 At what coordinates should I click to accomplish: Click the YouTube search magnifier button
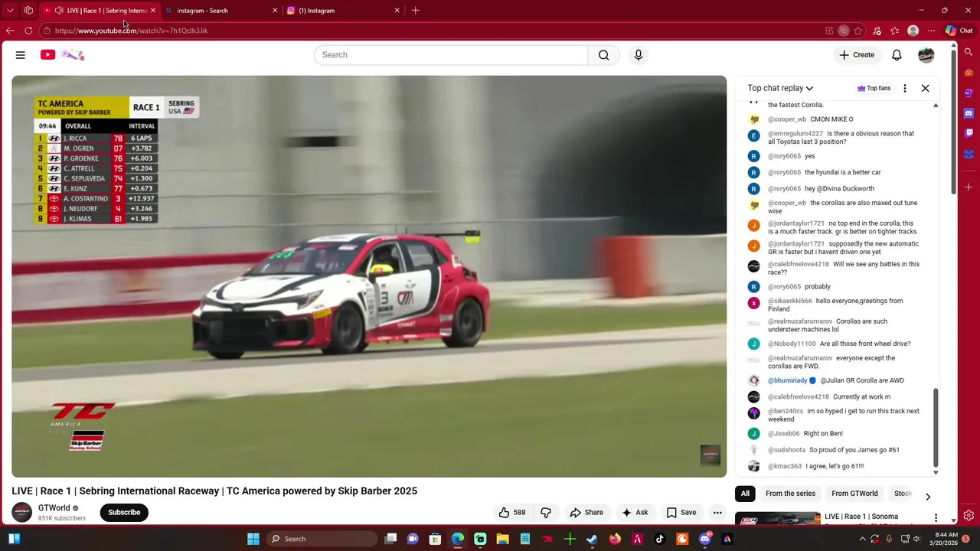pyautogui.click(x=604, y=55)
